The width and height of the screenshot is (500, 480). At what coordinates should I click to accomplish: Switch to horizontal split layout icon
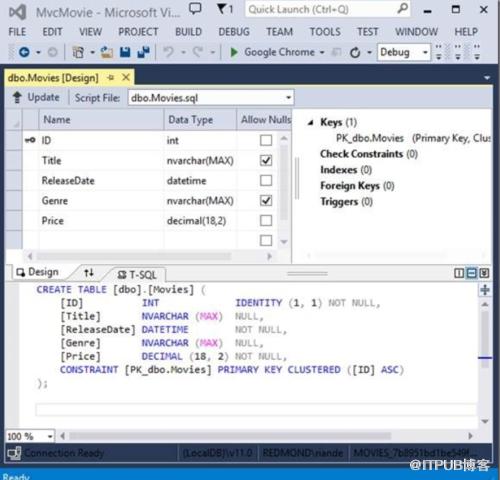tap(472, 273)
